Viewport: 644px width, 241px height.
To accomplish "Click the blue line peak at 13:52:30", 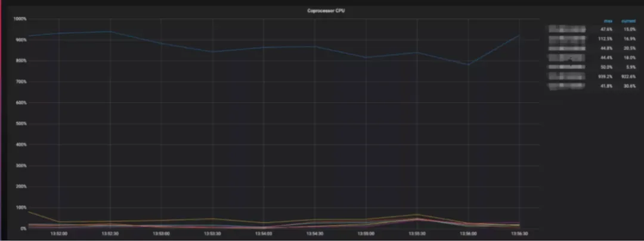I will point(110,32).
